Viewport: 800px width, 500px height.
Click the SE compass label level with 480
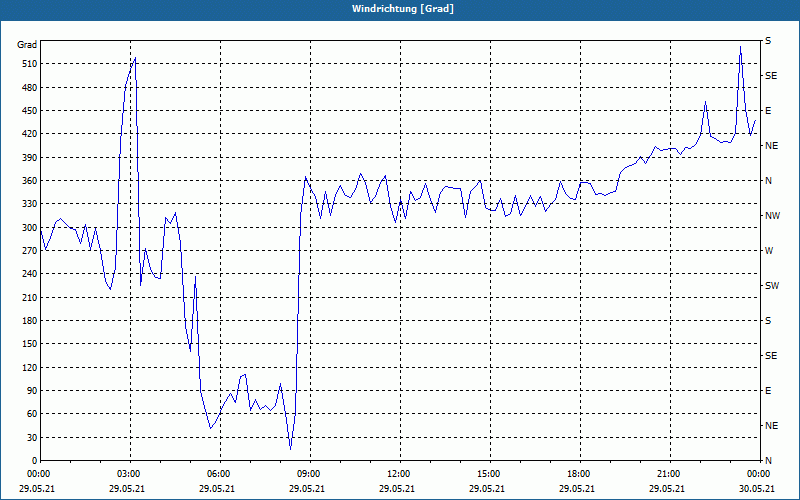tap(771, 76)
